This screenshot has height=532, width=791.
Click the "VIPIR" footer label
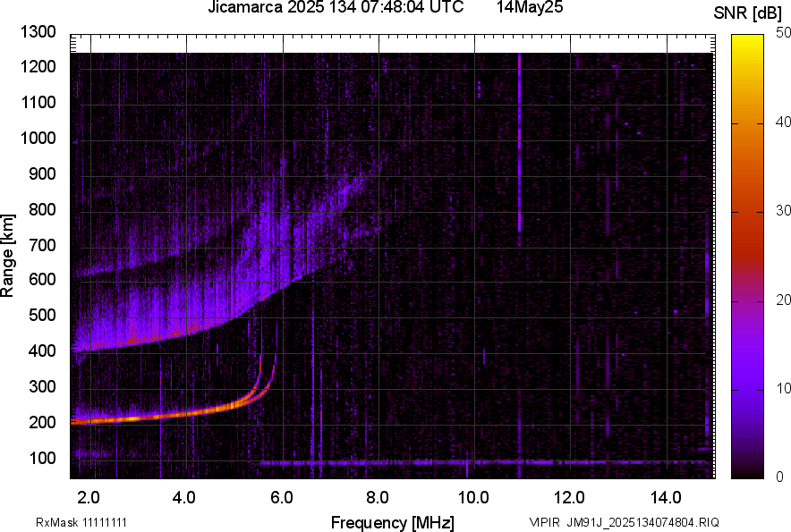545,522
